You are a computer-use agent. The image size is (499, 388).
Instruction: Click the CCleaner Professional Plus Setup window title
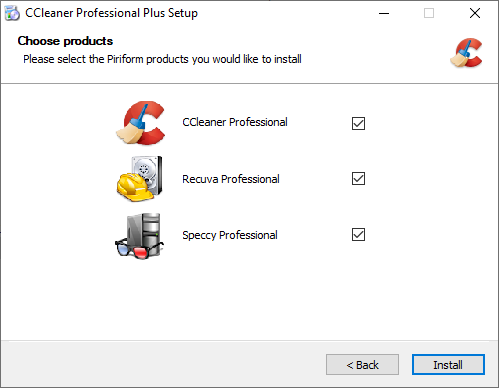pos(111,13)
